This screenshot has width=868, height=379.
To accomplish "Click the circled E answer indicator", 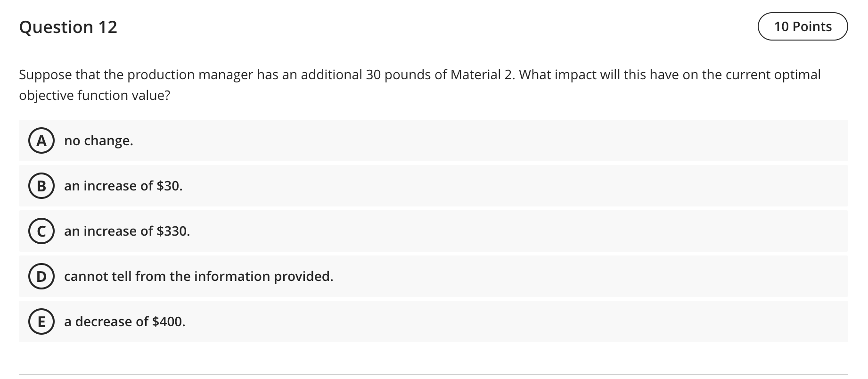I will pyautogui.click(x=41, y=321).
